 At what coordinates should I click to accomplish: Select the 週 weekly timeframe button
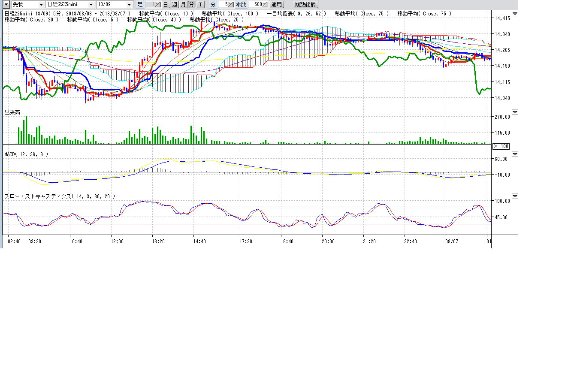pyautogui.click(x=174, y=4)
